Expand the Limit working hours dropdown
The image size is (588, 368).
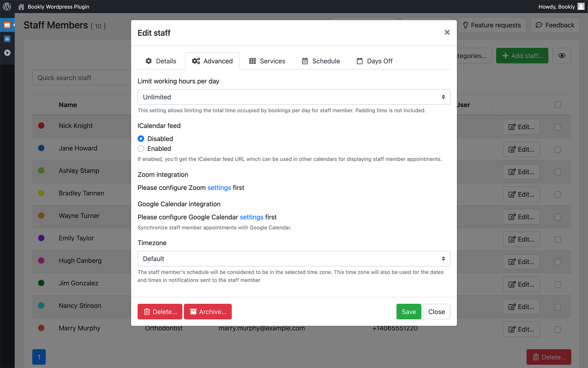click(x=294, y=97)
